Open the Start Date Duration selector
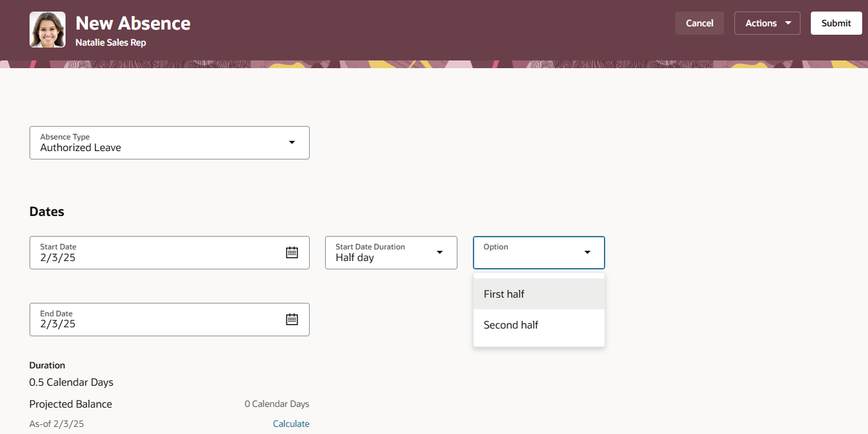 tap(391, 252)
